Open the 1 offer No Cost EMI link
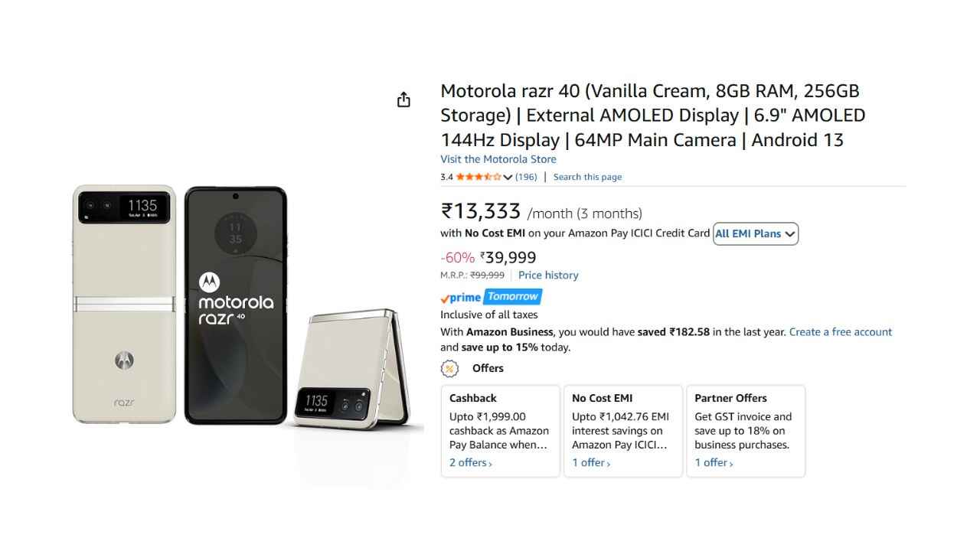This screenshot has width=980, height=551. point(590,463)
